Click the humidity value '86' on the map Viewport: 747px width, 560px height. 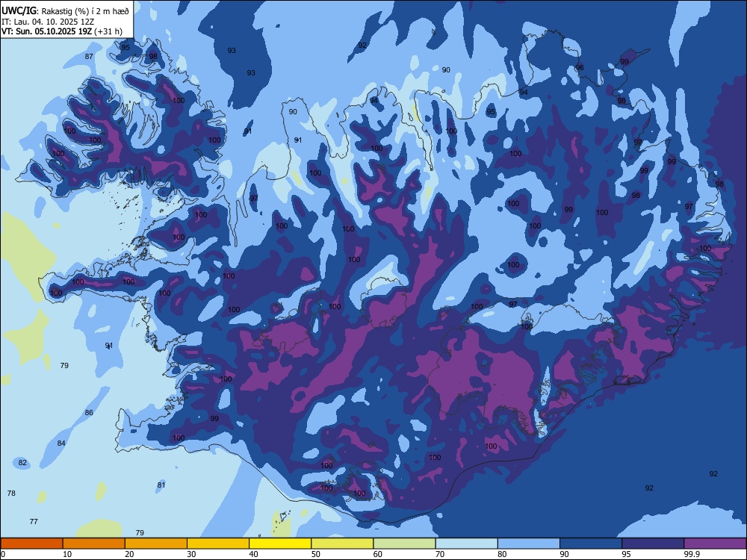pos(89,412)
